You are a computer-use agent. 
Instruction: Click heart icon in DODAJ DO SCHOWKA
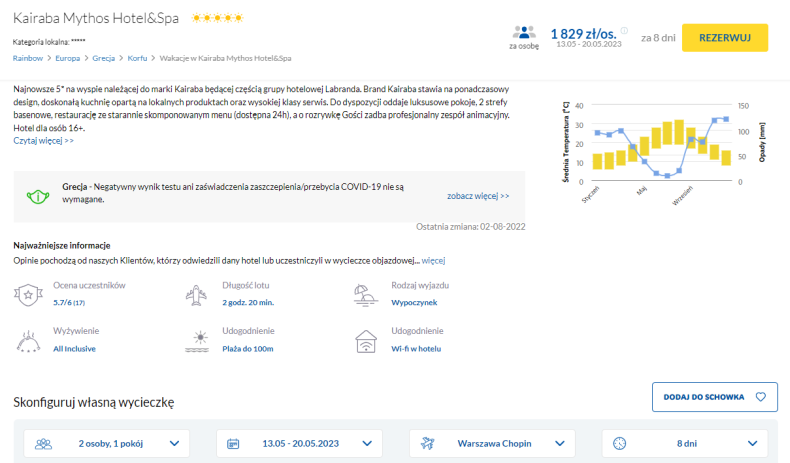tap(761, 397)
